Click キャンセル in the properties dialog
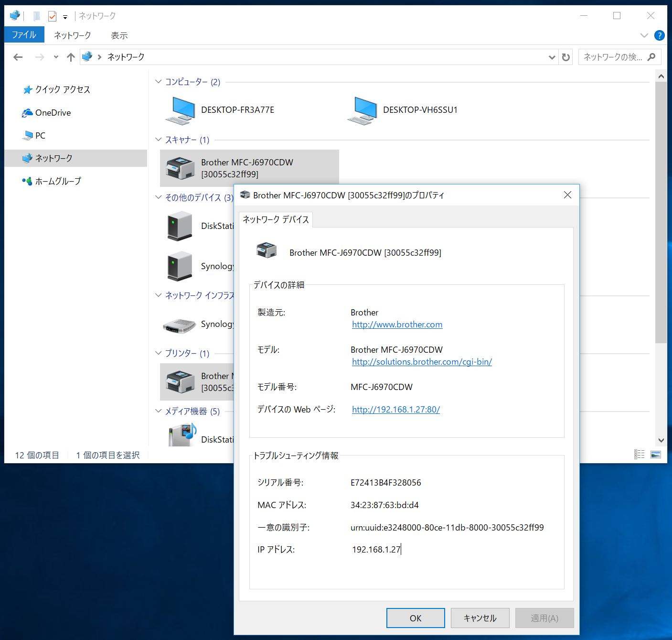This screenshot has height=640, width=672. (x=480, y=618)
